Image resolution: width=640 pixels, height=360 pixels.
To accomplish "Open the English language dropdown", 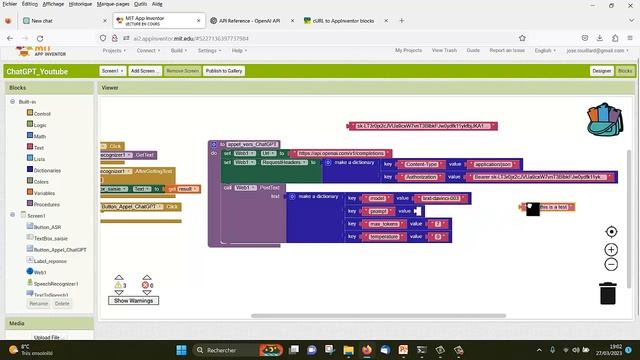I will click(545, 51).
